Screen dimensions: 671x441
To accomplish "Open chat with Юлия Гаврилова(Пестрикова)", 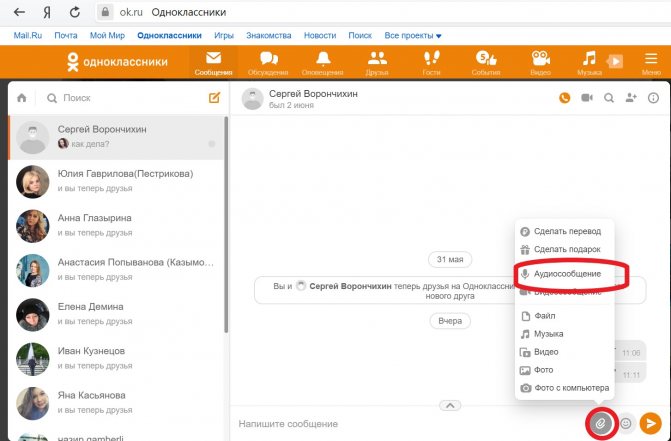I will click(x=116, y=181).
